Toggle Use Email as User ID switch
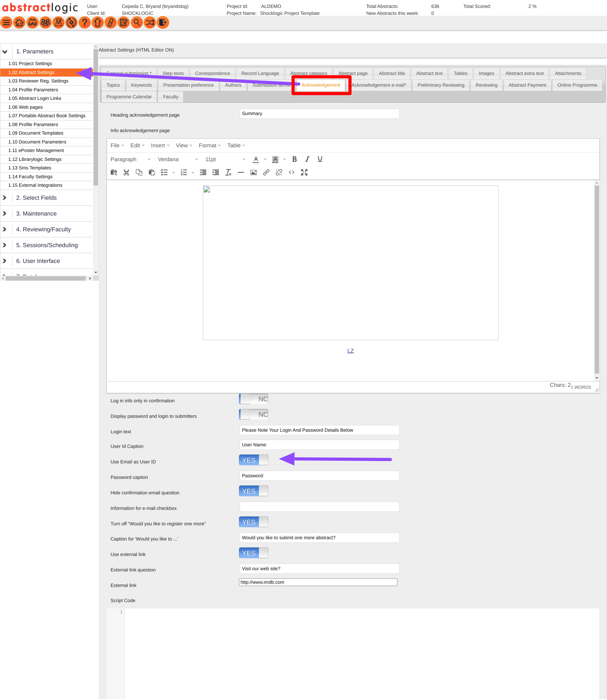 pyautogui.click(x=253, y=460)
